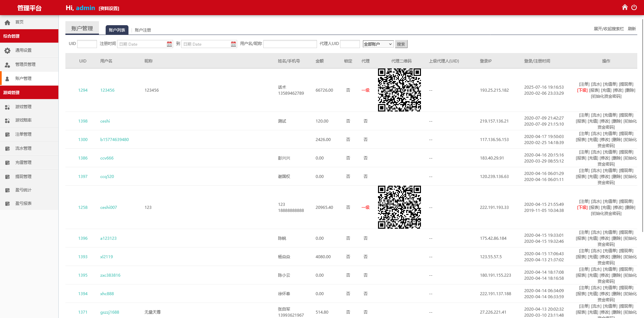Screen dimensions: 644x318
Task: Select the 账户列表 tab
Action: coord(117,30)
